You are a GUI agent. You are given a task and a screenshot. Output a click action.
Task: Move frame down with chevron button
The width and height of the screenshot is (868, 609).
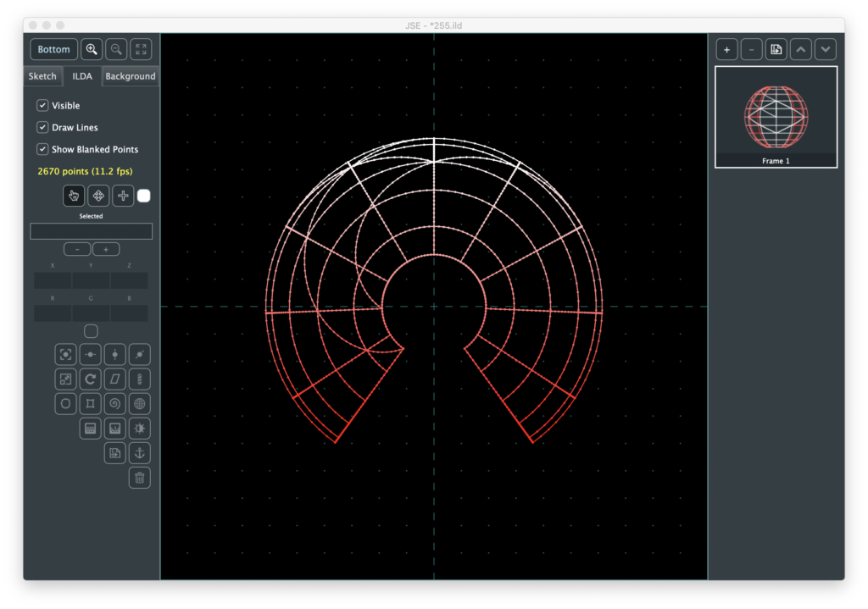click(x=826, y=49)
